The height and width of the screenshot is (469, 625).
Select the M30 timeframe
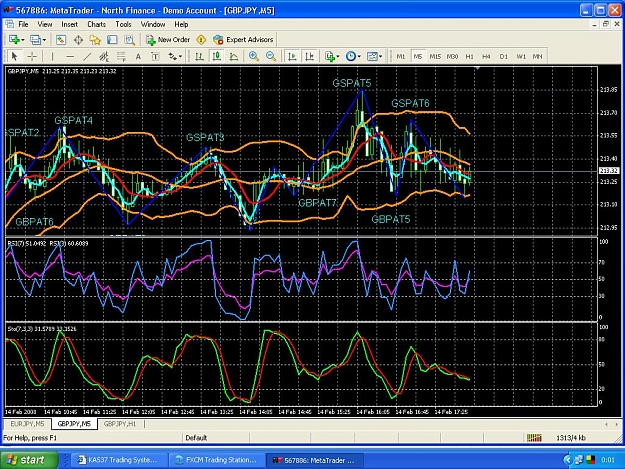452,57
